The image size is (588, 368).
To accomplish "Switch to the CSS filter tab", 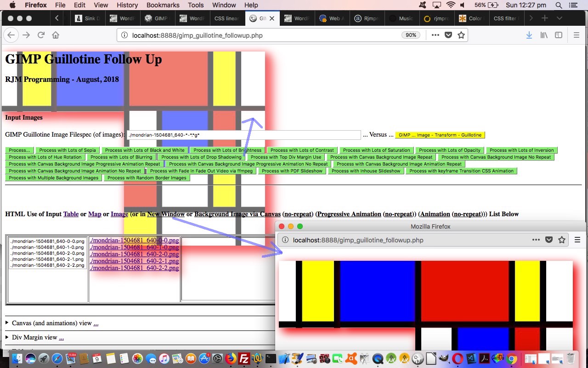I will [x=507, y=18].
